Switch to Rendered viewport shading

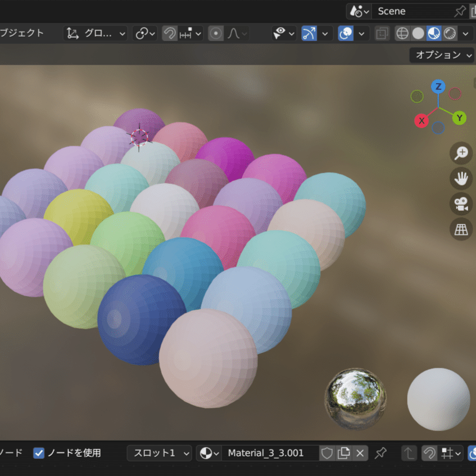click(x=450, y=33)
